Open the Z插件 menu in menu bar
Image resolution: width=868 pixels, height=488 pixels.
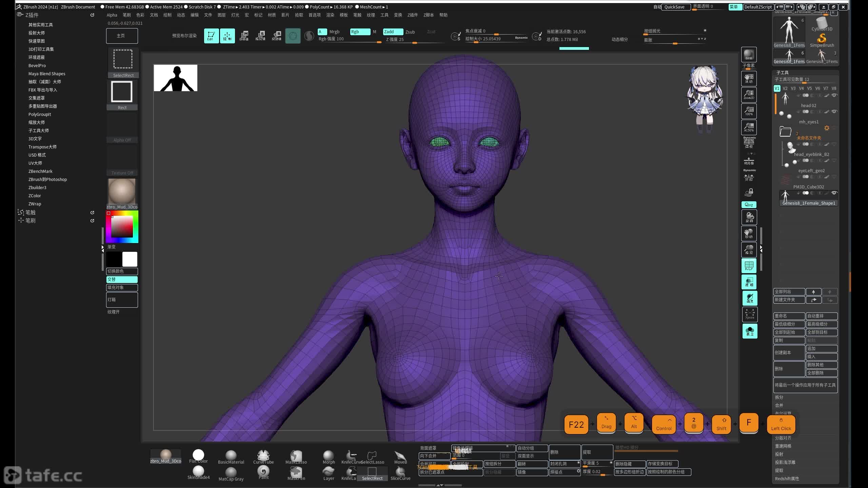412,15
